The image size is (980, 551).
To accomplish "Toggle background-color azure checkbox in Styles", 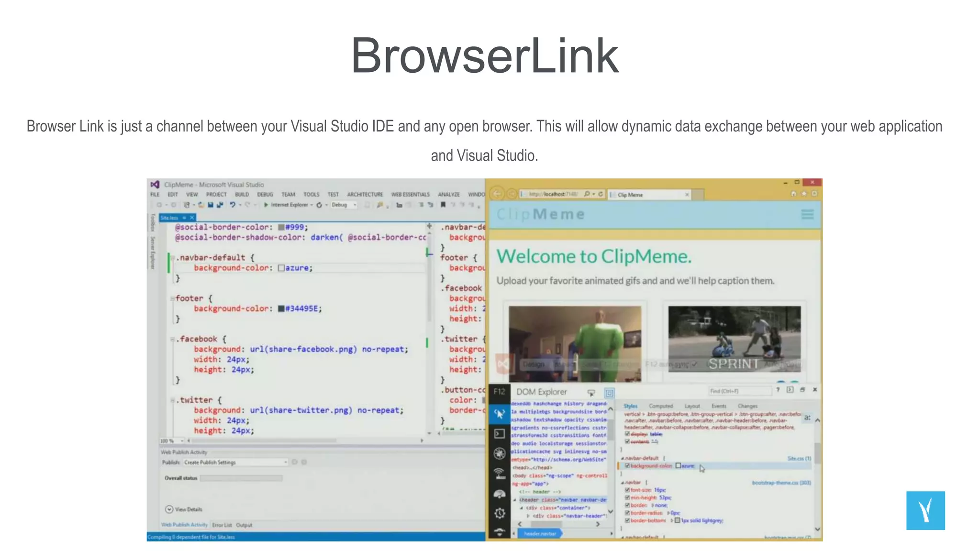I will pyautogui.click(x=627, y=465).
